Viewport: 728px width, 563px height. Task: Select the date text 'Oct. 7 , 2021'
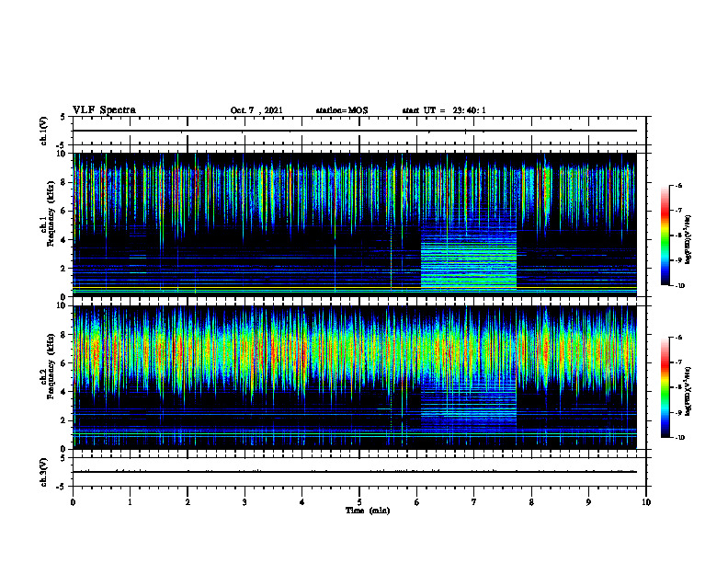click(256, 110)
